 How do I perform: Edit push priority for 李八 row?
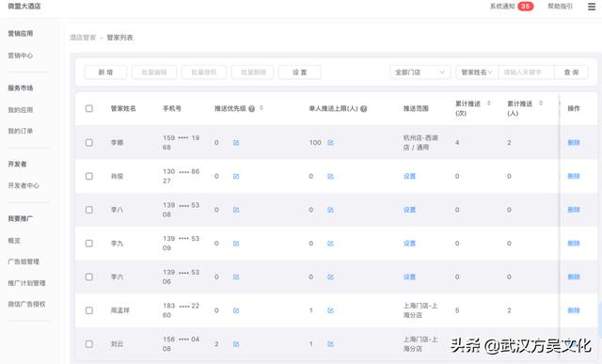point(236,210)
